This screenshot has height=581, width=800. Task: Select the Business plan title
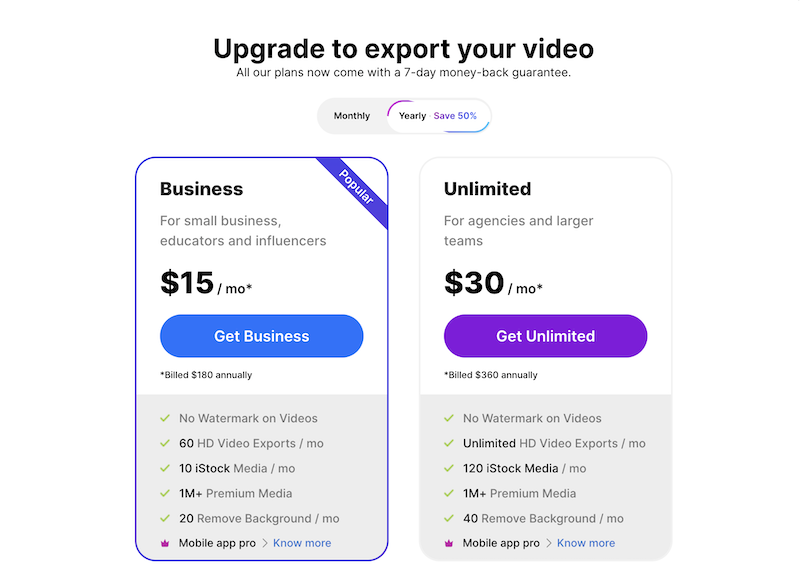click(x=202, y=189)
